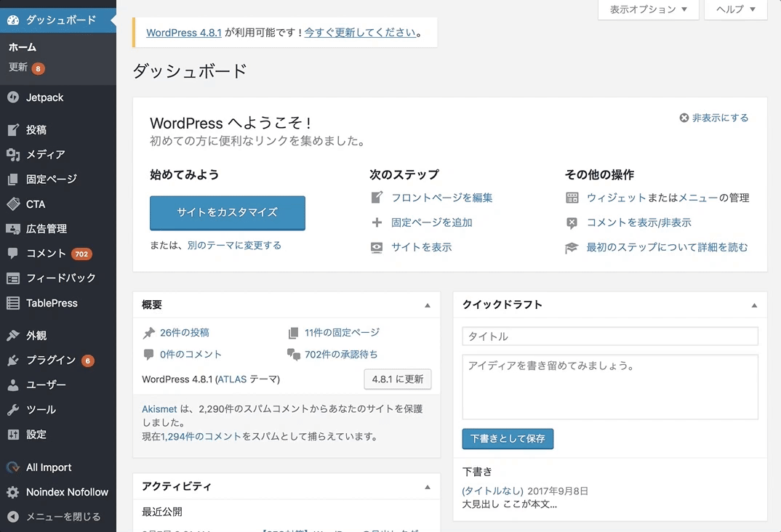This screenshot has width=781, height=532.
Task: Click the dashboard gauge icon in the sidebar
Action: coord(13,20)
